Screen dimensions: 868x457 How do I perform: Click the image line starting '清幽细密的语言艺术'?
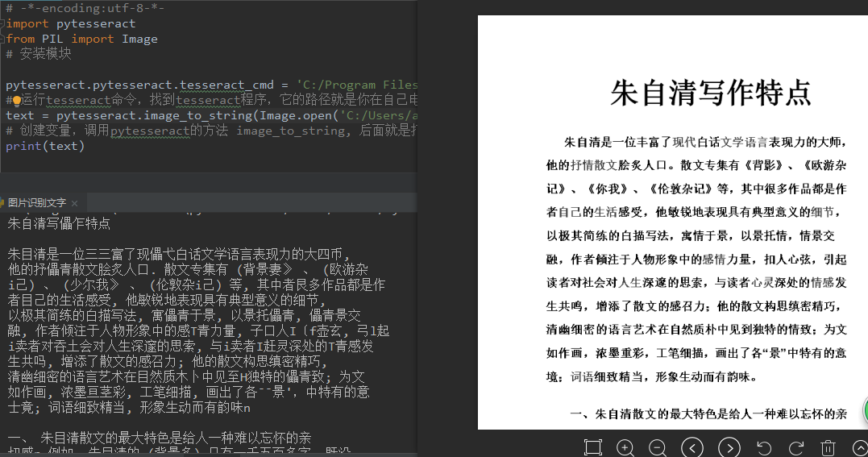pyautogui.click(x=696, y=330)
